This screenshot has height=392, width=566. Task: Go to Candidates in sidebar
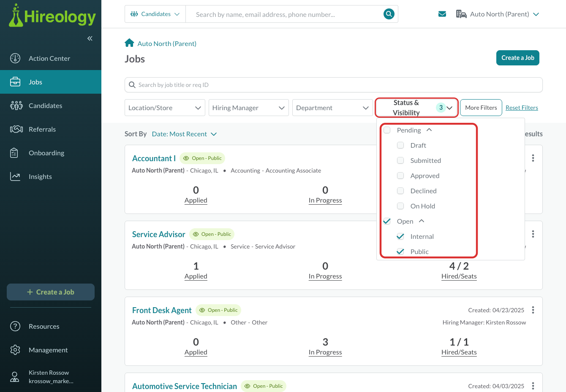click(x=51, y=105)
